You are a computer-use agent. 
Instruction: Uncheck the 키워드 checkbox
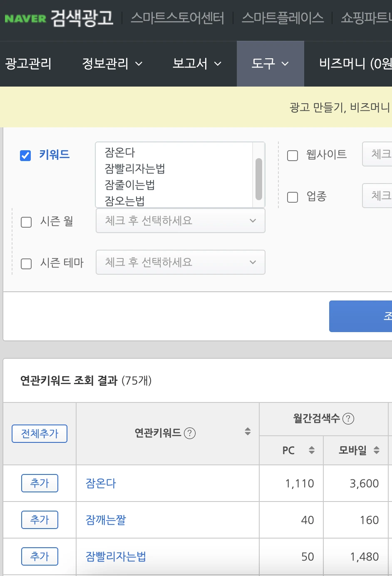click(x=25, y=155)
